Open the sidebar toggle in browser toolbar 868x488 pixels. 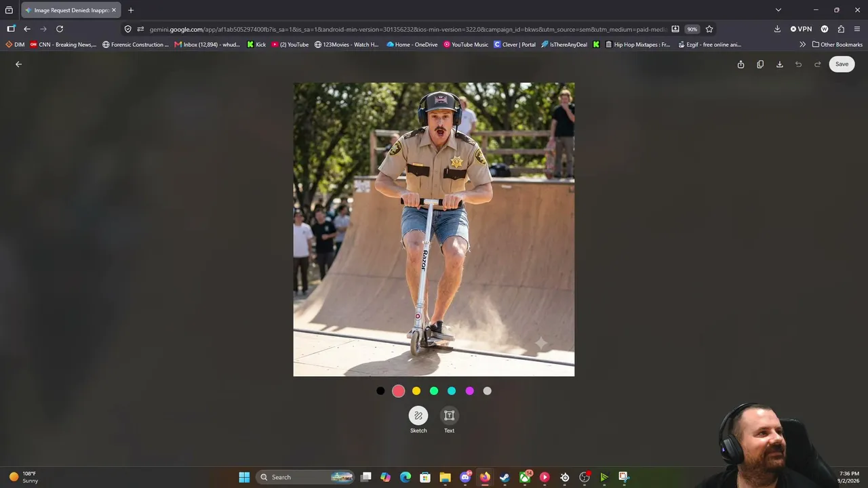(11, 29)
